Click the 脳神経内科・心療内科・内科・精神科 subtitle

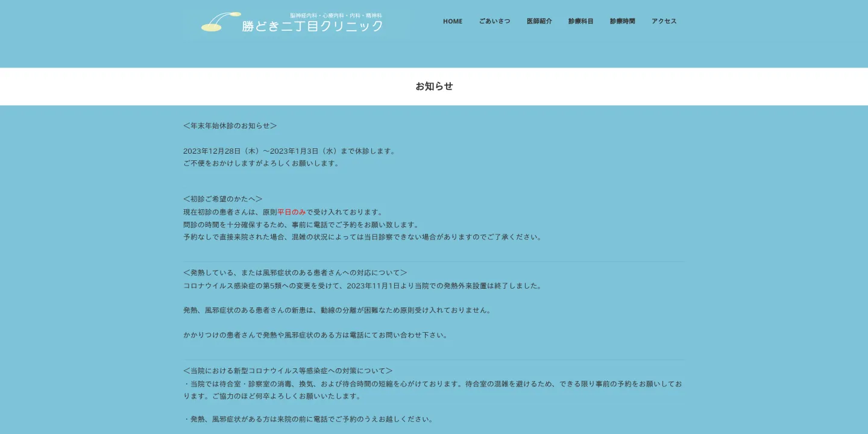click(336, 14)
